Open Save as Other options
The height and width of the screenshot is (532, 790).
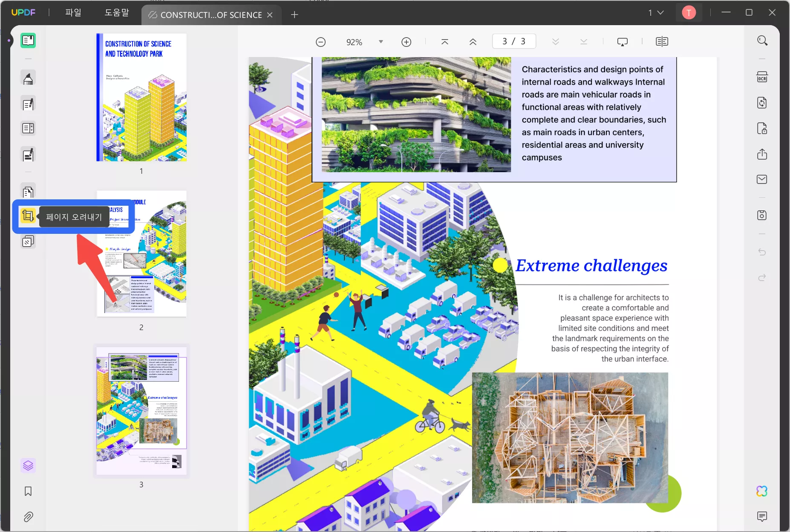(x=762, y=215)
